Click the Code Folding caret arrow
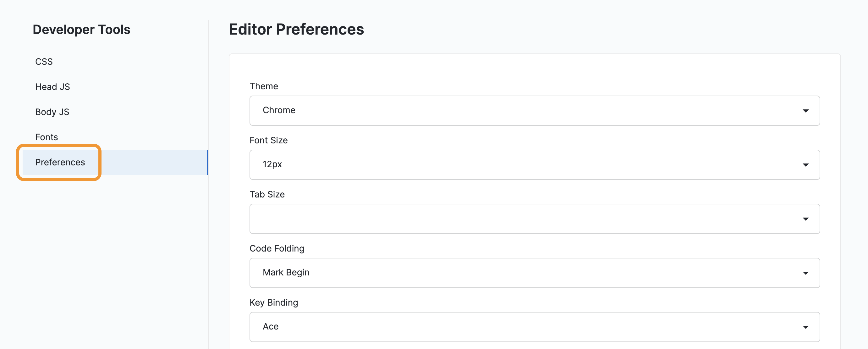Screen dimensions: 868x349 805,273
